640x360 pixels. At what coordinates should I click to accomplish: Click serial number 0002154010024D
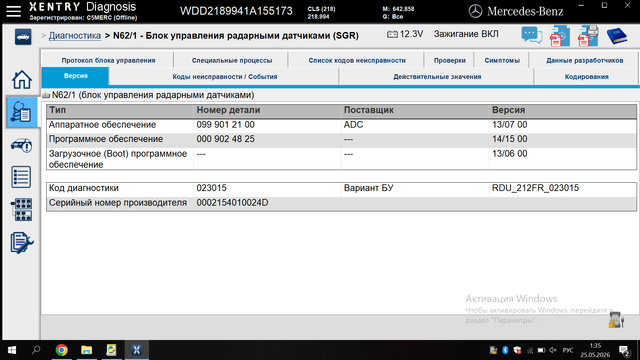coord(232,203)
